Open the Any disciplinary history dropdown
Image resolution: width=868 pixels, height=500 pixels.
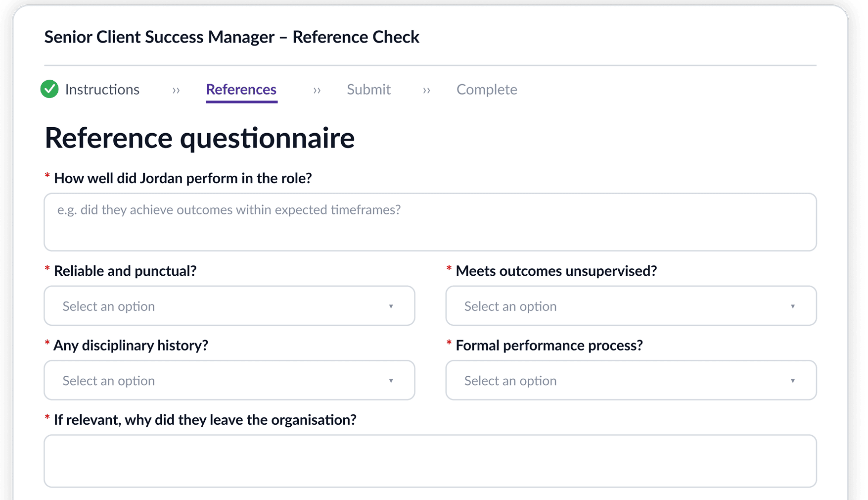click(229, 380)
